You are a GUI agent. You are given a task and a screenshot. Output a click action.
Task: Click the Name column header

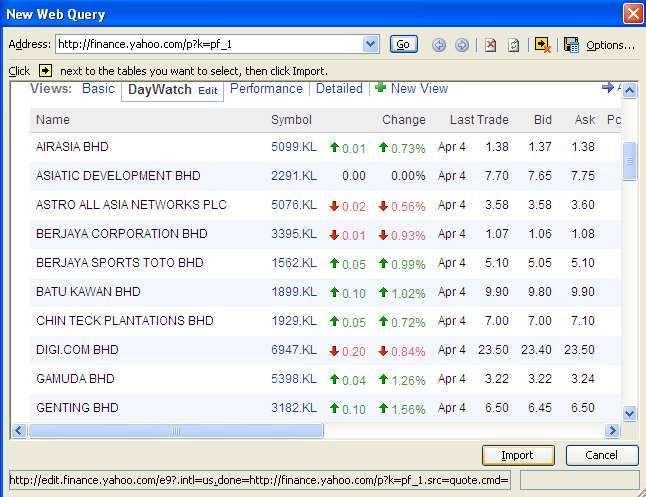(53, 120)
